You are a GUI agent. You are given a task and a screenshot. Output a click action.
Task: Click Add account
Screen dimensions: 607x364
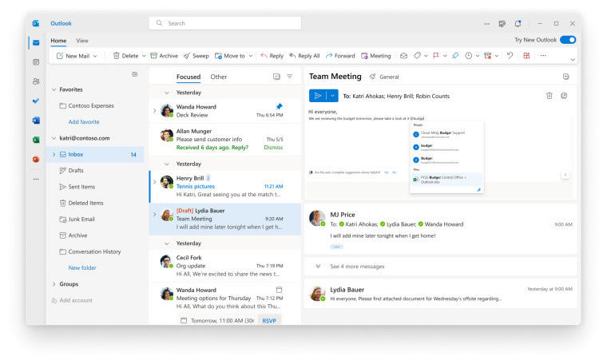pyautogui.click(x=72, y=300)
